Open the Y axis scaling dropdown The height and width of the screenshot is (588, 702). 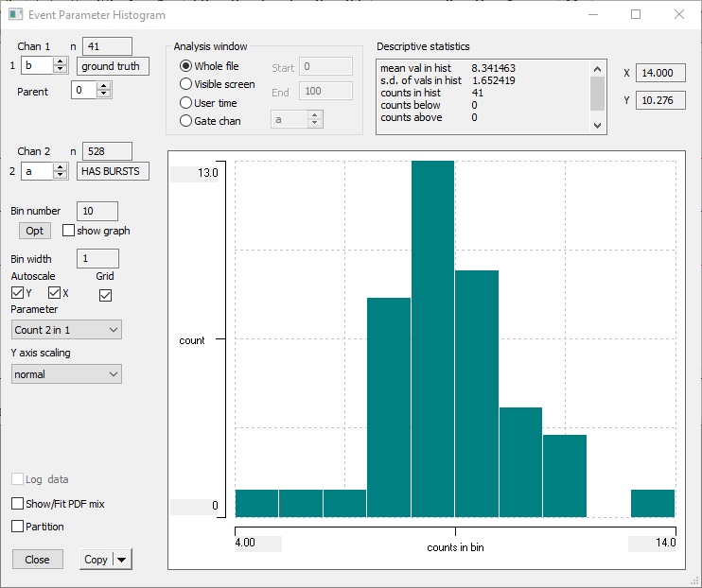(x=66, y=374)
